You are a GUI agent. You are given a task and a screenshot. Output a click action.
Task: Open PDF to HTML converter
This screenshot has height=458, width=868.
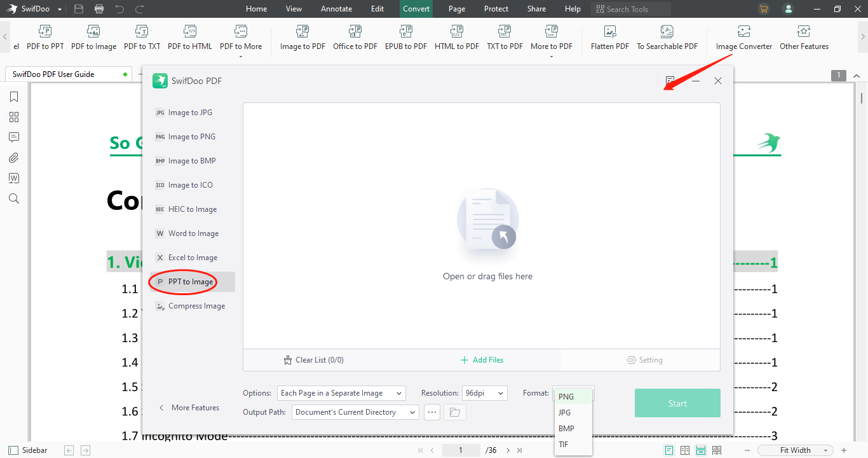pos(190,38)
